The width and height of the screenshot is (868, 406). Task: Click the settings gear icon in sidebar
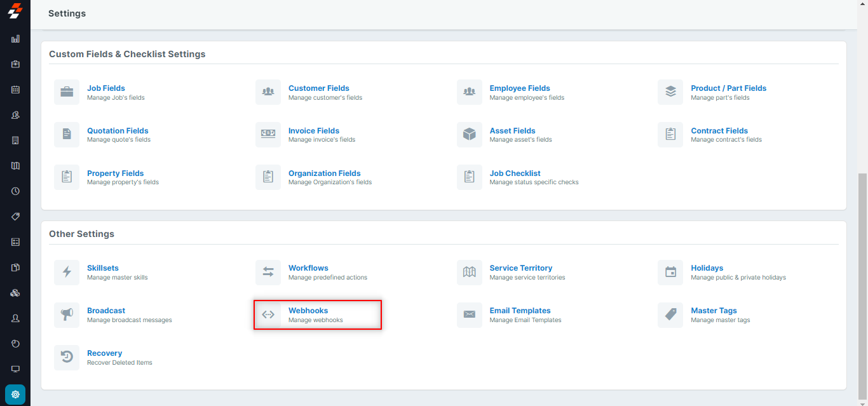pos(15,395)
